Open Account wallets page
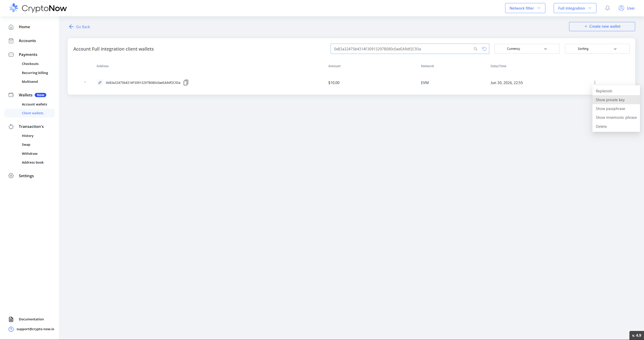The image size is (644, 340). point(34,104)
